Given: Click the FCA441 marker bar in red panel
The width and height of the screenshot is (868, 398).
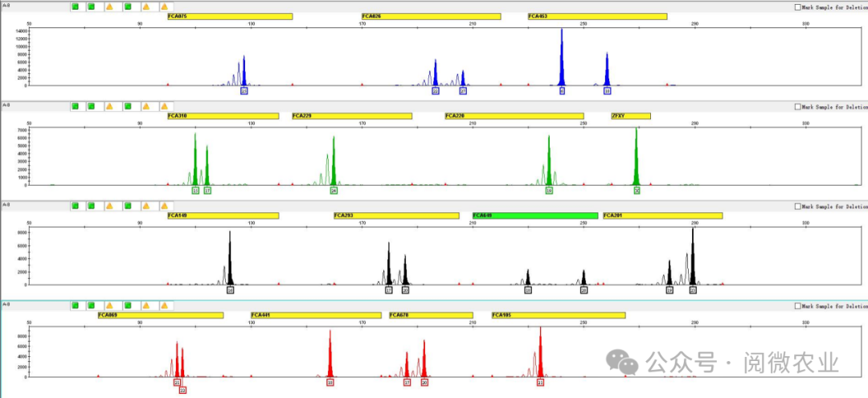Looking at the screenshot, I should 316,315.
